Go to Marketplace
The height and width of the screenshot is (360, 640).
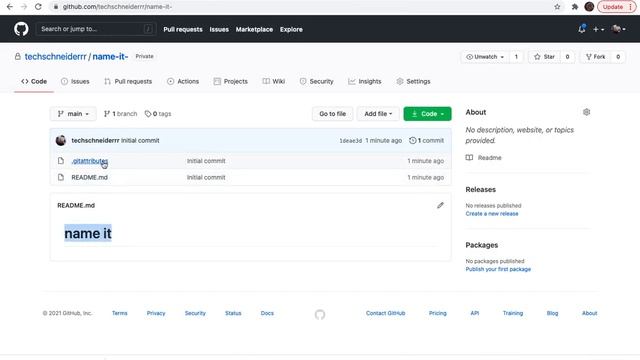tap(254, 29)
